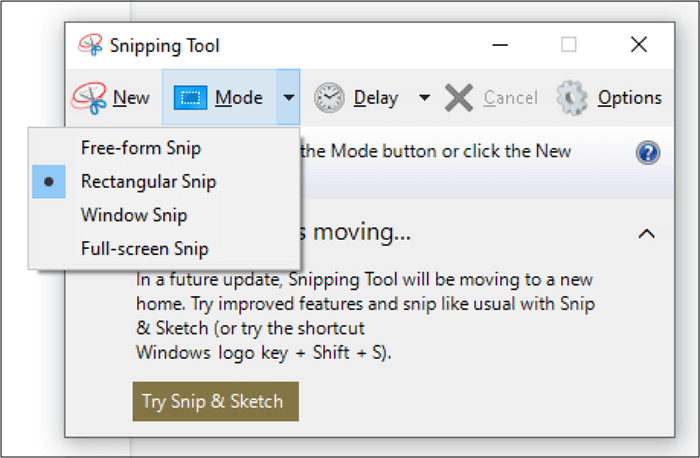Choose Free-form Snip from menu
Screen dimensions: 700x458
(141, 148)
